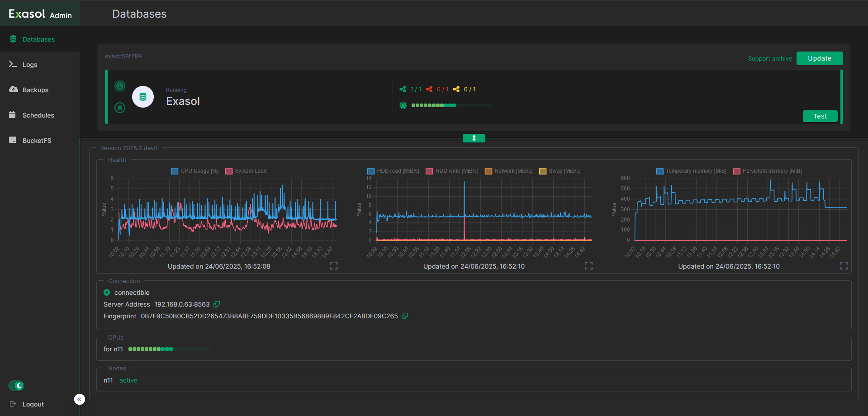Screen dimensions: 868x416
Task: Click the 1 / 1 connection count
Action: pyautogui.click(x=416, y=90)
